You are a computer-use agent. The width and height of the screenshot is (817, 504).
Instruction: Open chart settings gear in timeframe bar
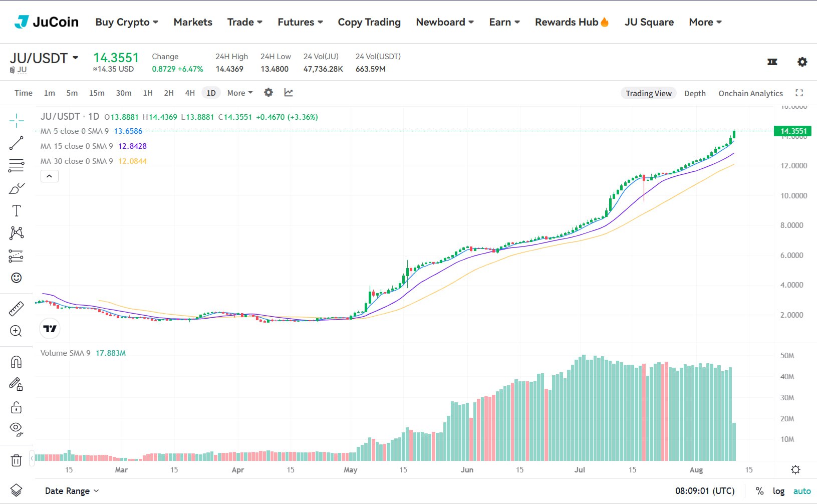268,93
